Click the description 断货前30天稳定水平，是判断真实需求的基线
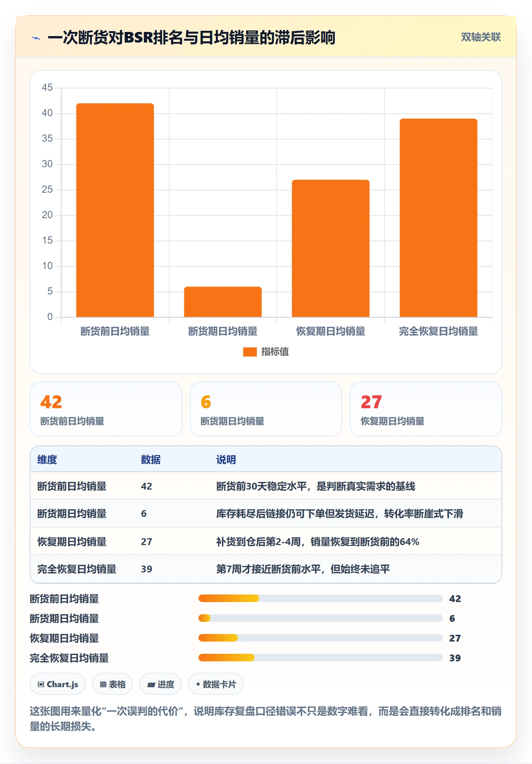Image resolution: width=532 pixels, height=764 pixels. pyautogui.click(x=316, y=486)
